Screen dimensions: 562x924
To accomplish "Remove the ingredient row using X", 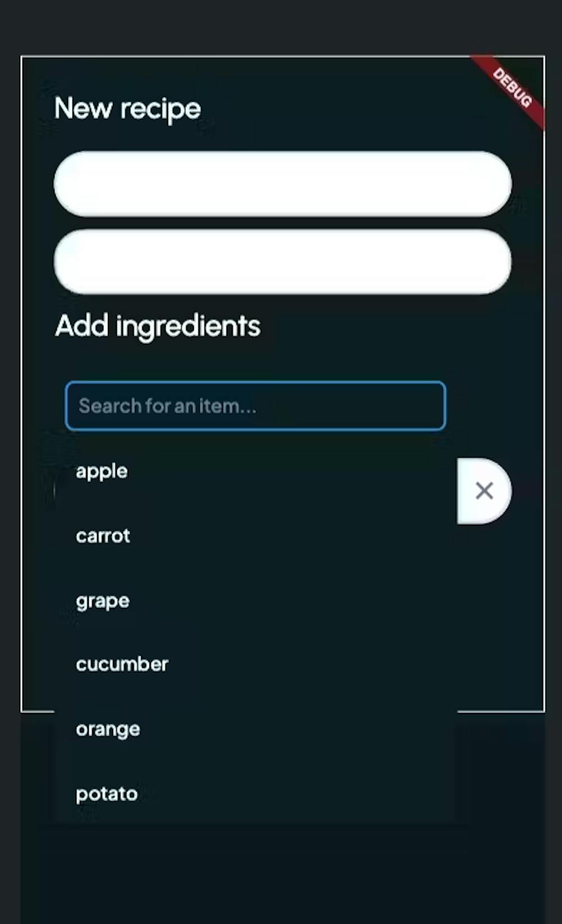I will [484, 491].
